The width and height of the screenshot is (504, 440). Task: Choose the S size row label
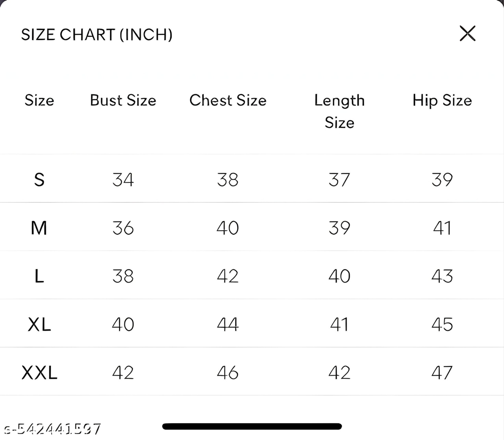pyautogui.click(x=39, y=180)
